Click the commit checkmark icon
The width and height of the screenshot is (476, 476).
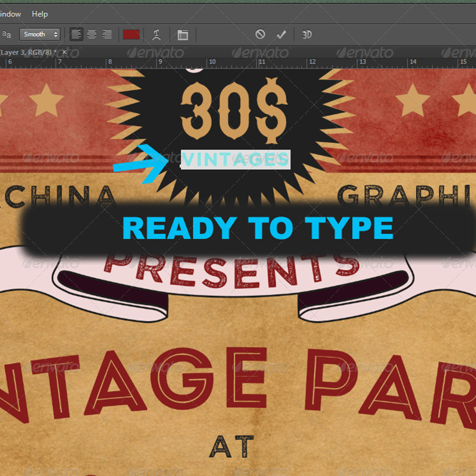281,34
